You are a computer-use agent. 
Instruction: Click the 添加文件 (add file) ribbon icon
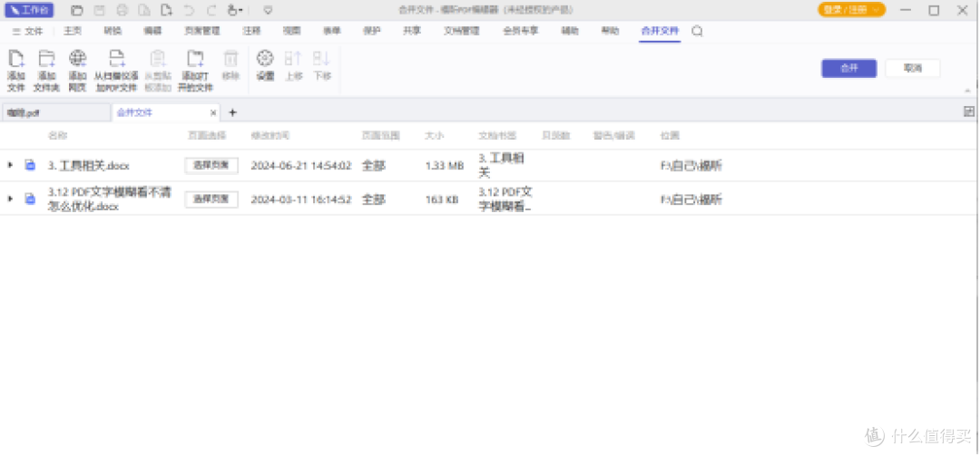pyautogui.click(x=15, y=59)
